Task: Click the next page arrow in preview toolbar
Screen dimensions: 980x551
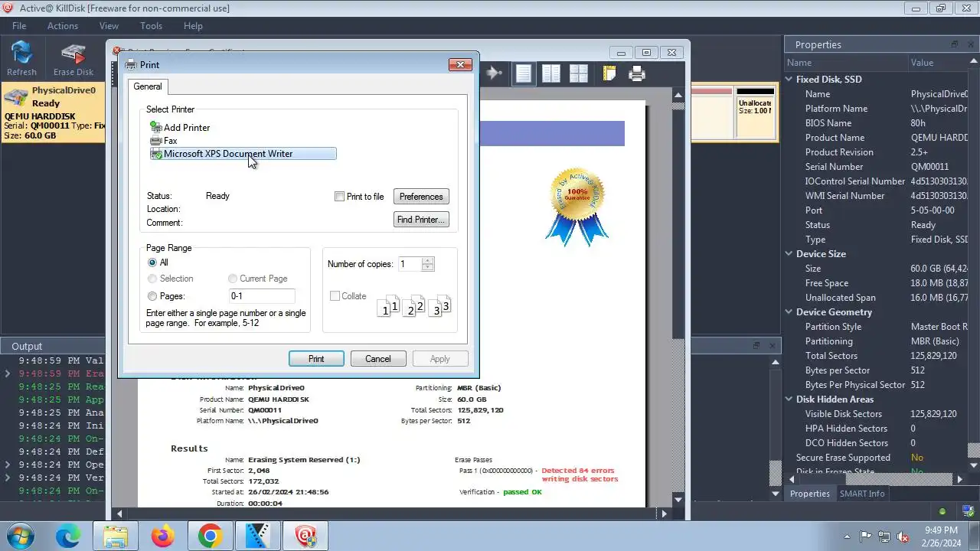Action: coord(495,73)
